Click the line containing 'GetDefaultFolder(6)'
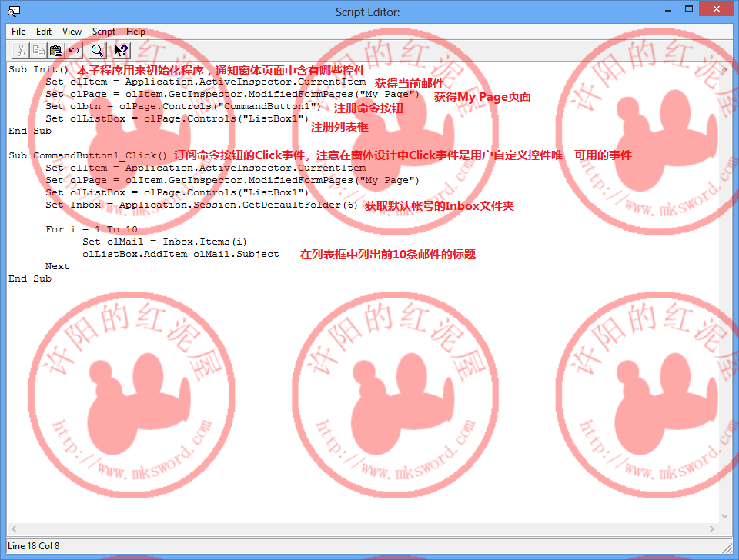Image resolution: width=739 pixels, height=560 pixels. point(202,205)
